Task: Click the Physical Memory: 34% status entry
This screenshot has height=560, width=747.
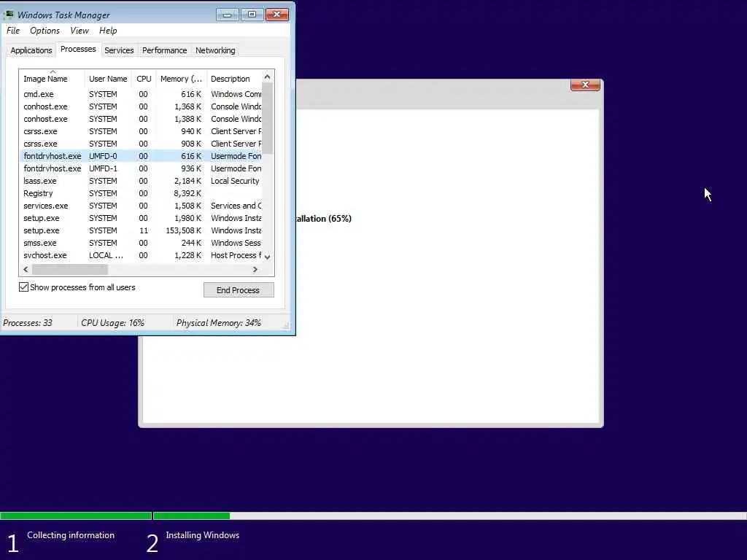Action: pyautogui.click(x=219, y=323)
